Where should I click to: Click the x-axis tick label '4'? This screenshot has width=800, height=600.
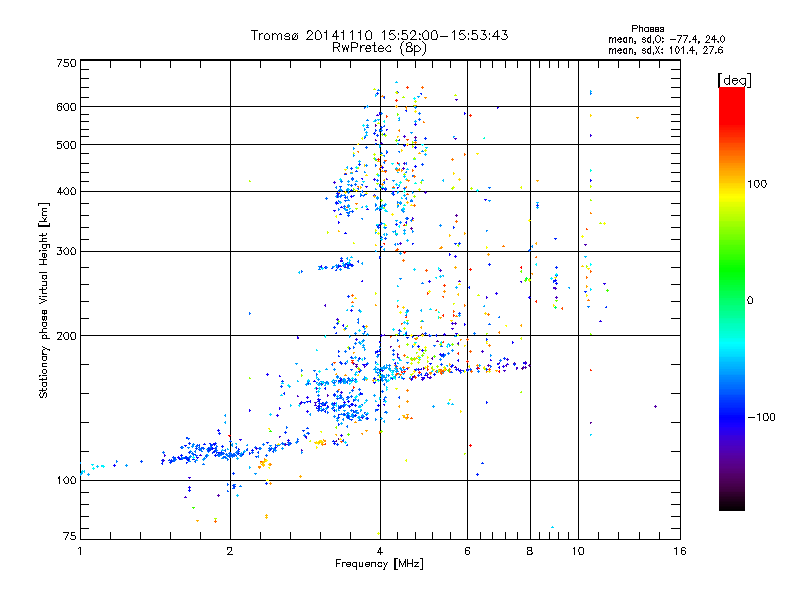pos(380,551)
